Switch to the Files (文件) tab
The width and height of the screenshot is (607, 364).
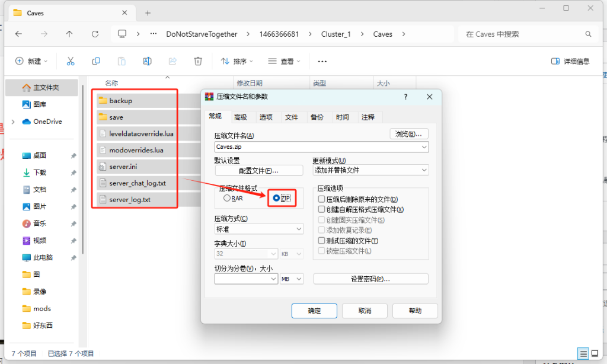coord(292,117)
